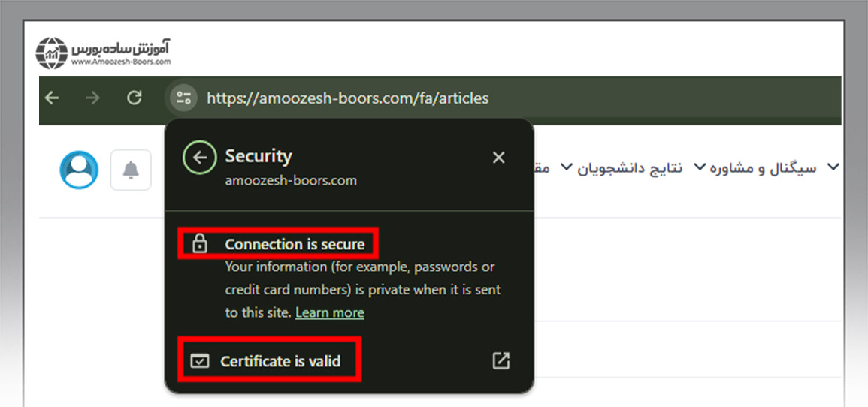Click the lock icon beside Connection is secure
This screenshot has width=868, height=407.
[x=200, y=244]
